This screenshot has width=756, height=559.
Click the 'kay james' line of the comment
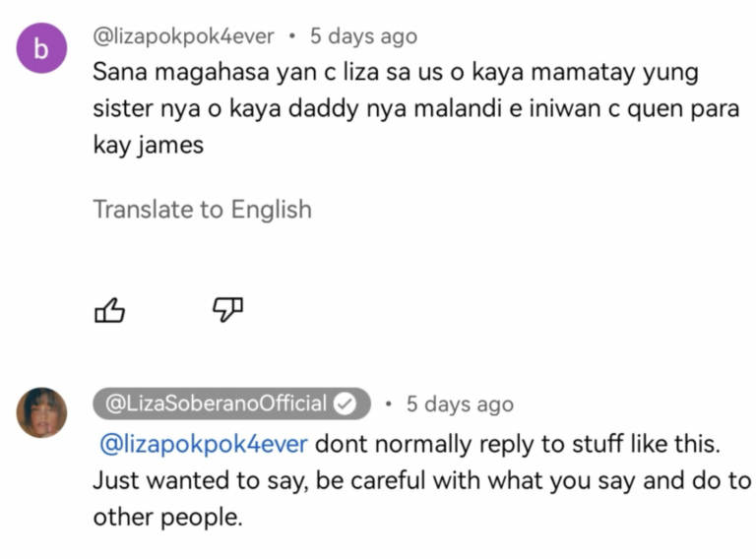[x=149, y=145]
